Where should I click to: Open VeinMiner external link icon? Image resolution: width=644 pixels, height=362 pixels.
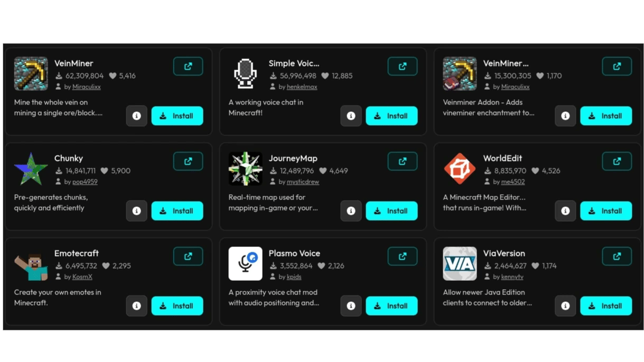click(188, 66)
